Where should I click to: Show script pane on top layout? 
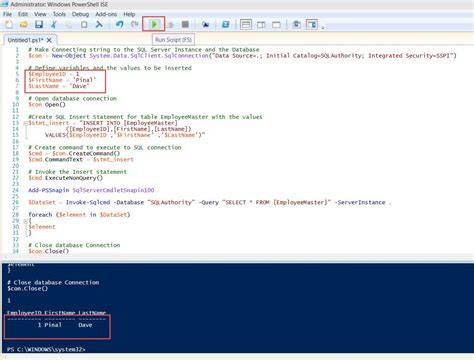point(246,24)
